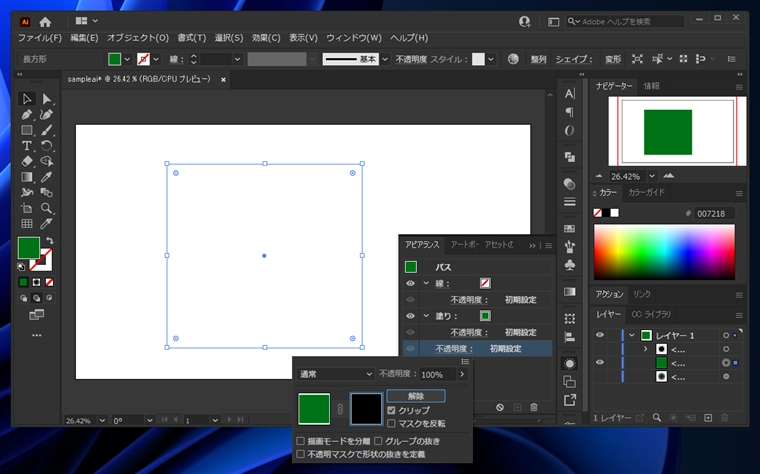Click the delete trash icon in Appearance panel
Screen dimensions: 760x474
click(534, 408)
